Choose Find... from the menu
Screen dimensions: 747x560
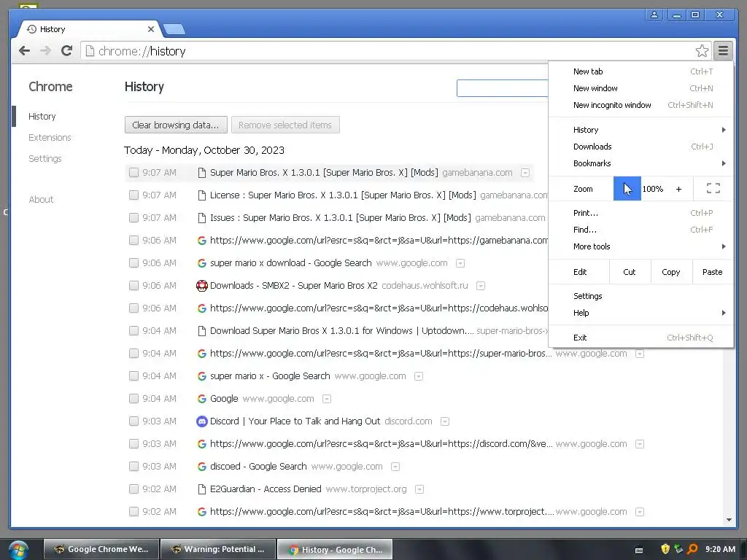[640, 230]
